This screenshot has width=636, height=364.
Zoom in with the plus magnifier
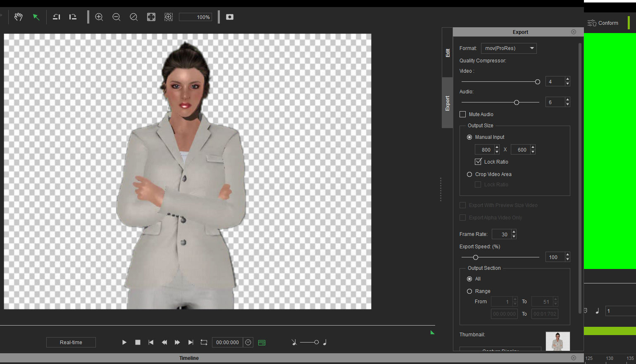(x=99, y=17)
